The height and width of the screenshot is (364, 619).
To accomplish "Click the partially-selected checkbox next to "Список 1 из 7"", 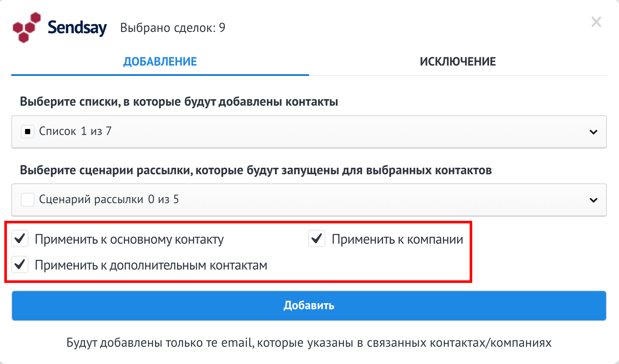I will tap(28, 132).
